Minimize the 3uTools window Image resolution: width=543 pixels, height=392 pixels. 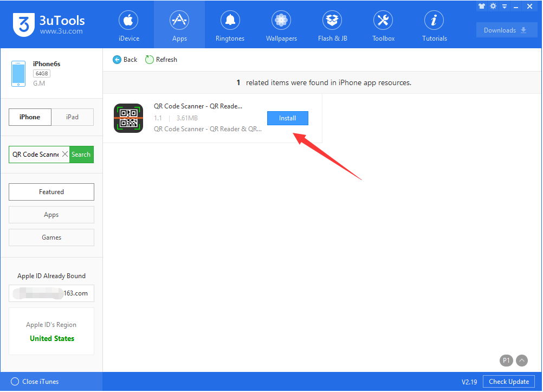click(516, 7)
